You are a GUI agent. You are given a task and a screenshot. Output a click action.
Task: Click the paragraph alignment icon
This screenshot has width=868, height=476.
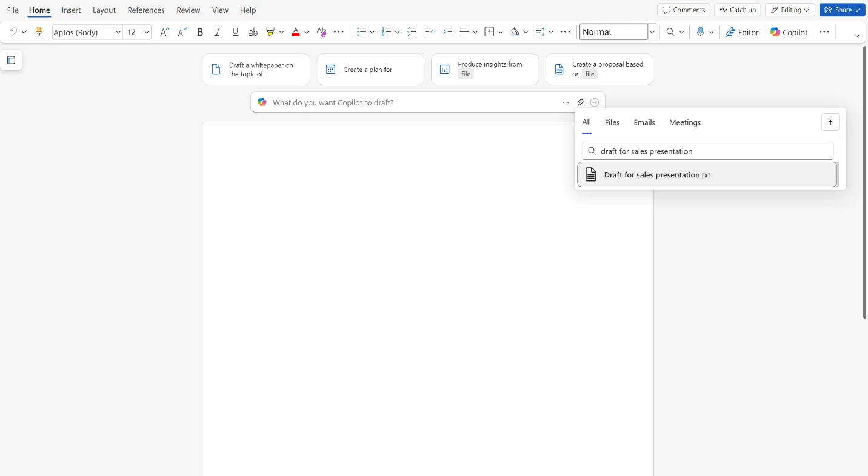tap(464, 32)
